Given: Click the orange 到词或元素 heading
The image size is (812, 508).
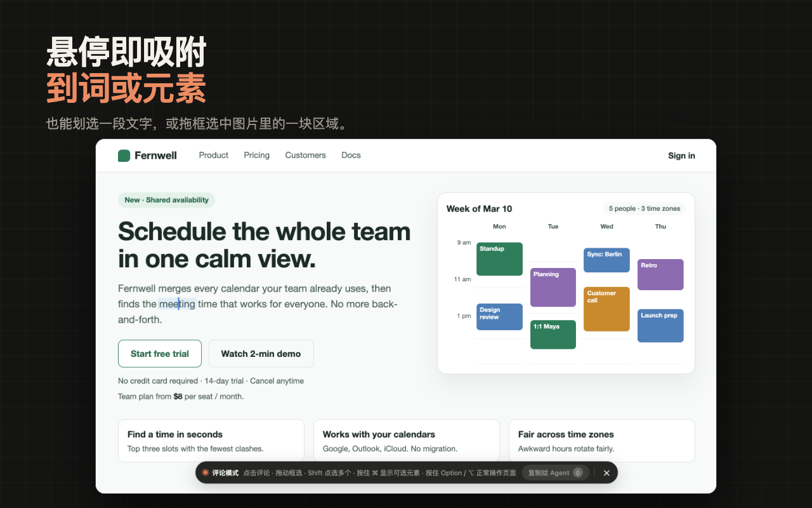Looking at the screenshot, I should tap(126, 88).
